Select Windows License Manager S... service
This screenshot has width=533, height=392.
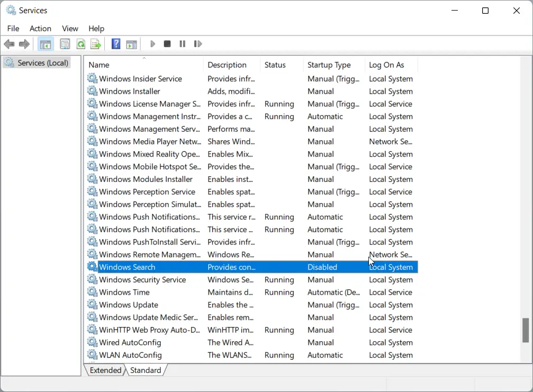coord(150,104)
